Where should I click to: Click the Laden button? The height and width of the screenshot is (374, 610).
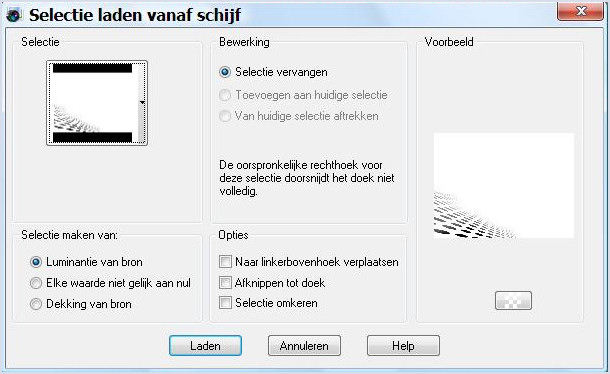coord(205,346)
